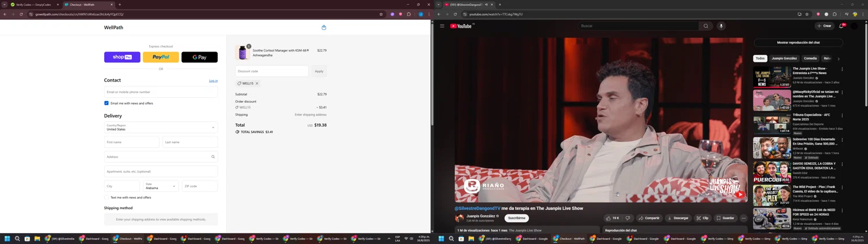Open Juanpis González channel avatar

point(459,218)
